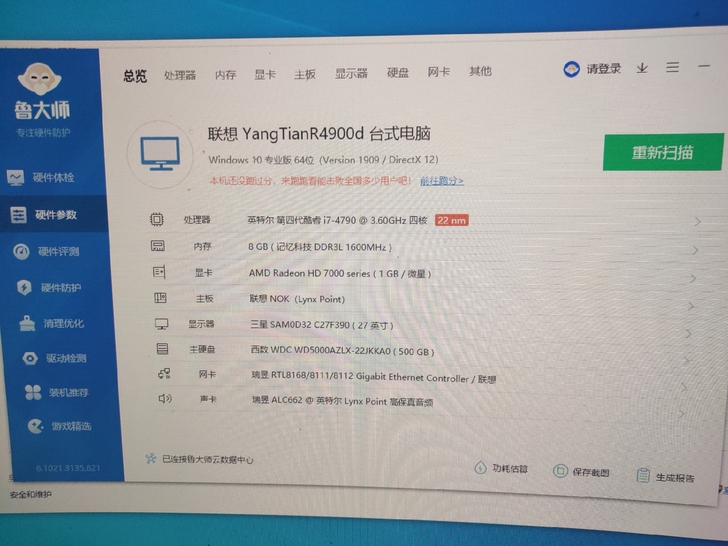Click 生成报告 button

[665, 476]
